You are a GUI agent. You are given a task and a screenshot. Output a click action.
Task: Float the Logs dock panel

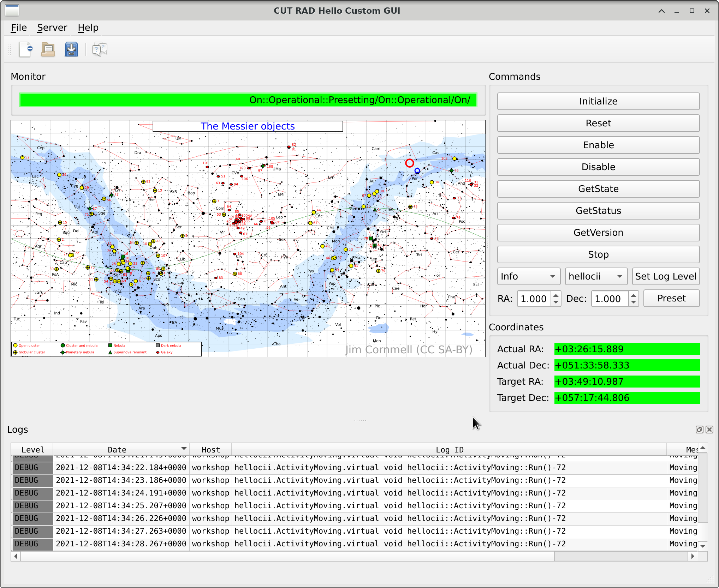click(x=699, y=430)
